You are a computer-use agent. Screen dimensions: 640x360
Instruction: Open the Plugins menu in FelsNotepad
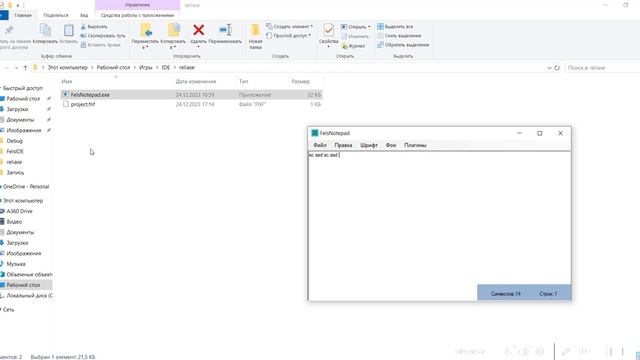[415, 145]
